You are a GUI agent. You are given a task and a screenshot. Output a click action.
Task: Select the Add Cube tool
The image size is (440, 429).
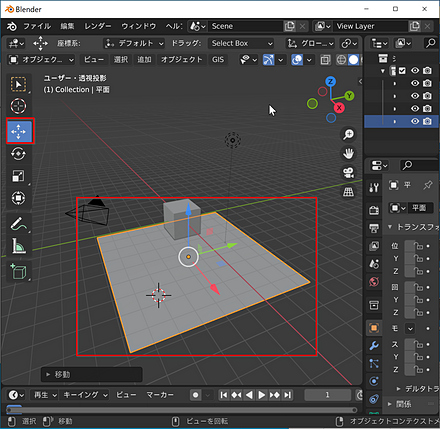18,272
